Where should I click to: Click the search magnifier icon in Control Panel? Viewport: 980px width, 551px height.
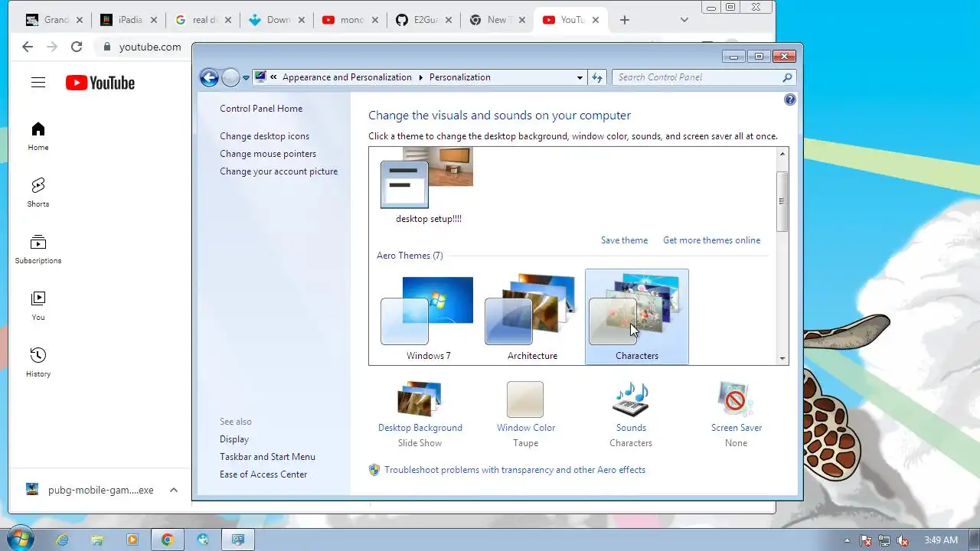(x=787, y=77)
